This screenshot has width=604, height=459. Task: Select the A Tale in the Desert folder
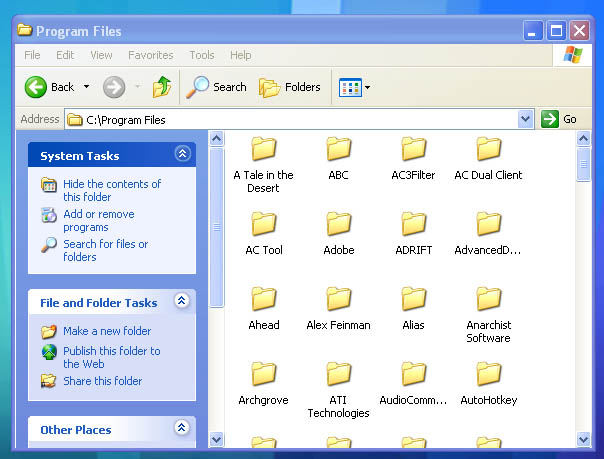click(263, 165)
